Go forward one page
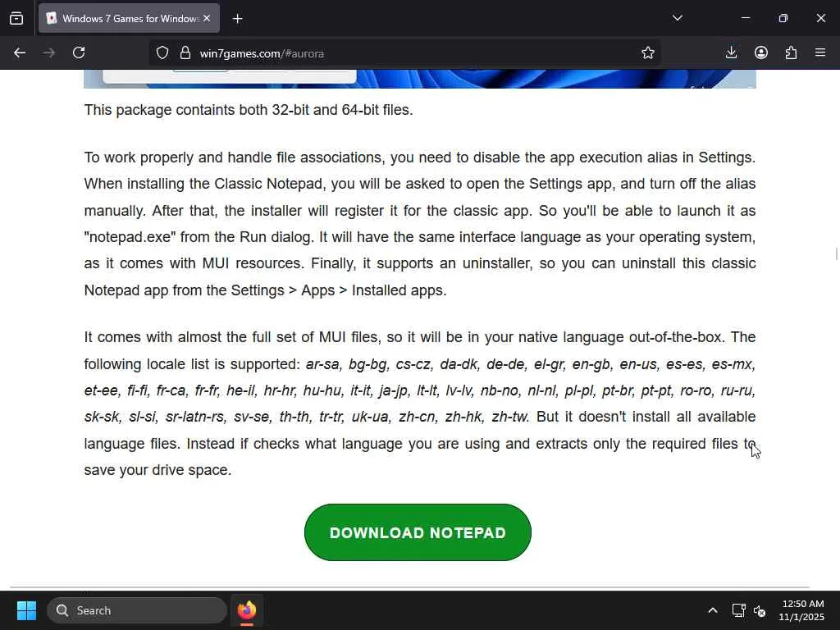Viewport: 840px width, 630px height. (x=49, y=52)
